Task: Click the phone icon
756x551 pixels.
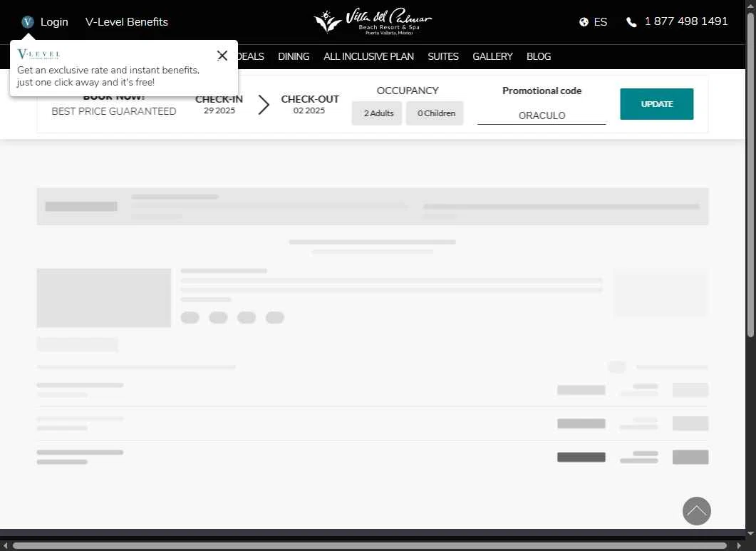Action: tap(631, 22)
